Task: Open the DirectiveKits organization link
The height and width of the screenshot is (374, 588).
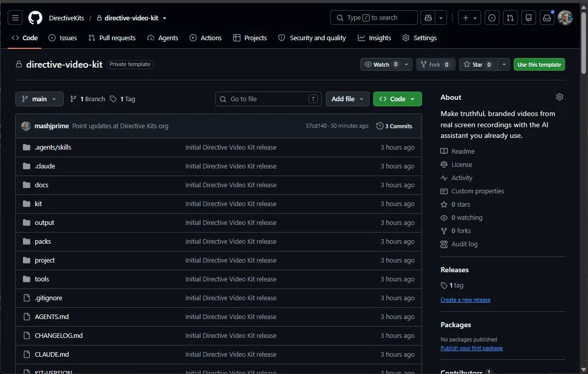Action: [66, 18]
